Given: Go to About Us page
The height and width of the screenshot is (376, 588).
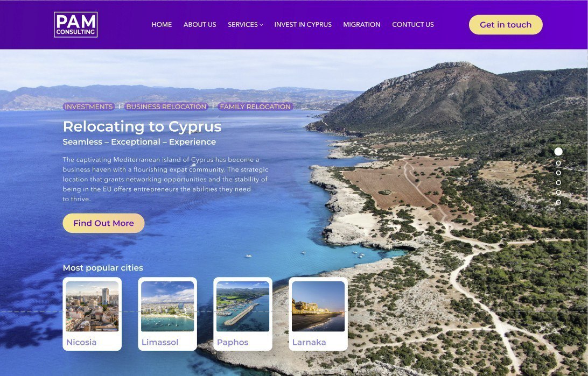Looking at the screenshot, I should pyautogui.click(x=200, y=24).
